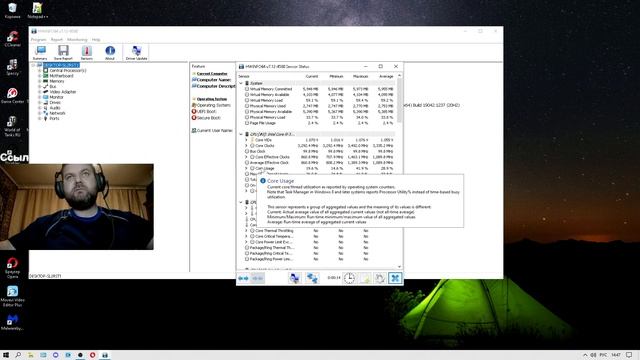Click the Current column header in sensors

[x=312, y=76]
